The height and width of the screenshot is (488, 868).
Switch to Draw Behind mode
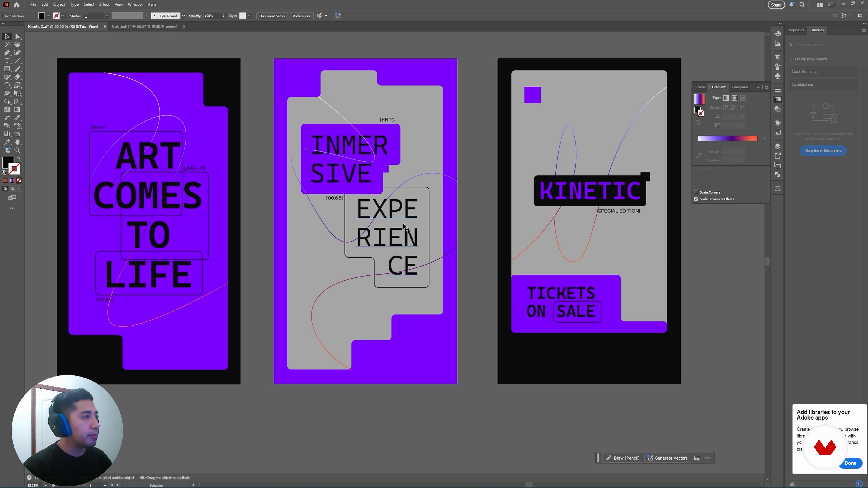12,189
